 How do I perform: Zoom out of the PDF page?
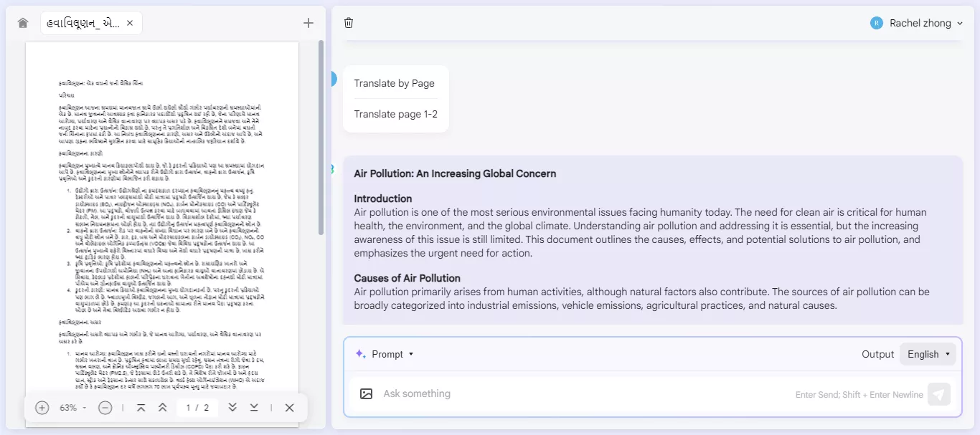[x=105, y=408]
